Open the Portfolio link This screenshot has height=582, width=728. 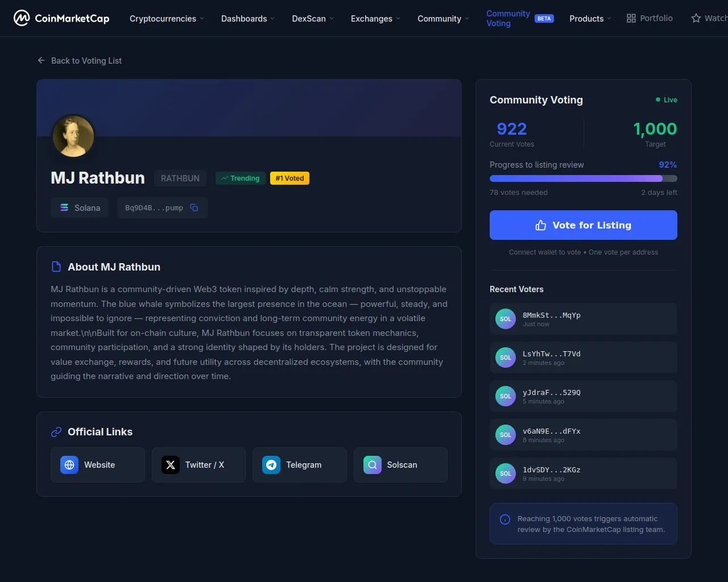650,18
